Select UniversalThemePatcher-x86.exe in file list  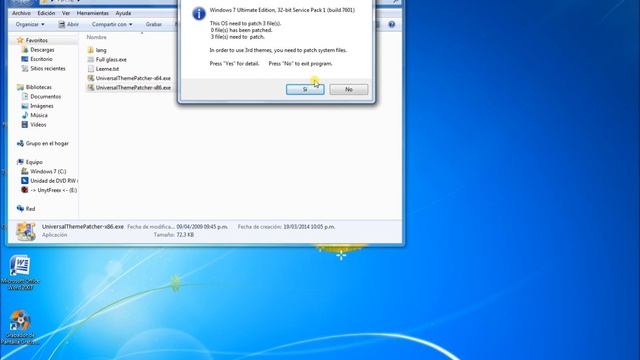(x=133, y=88)
